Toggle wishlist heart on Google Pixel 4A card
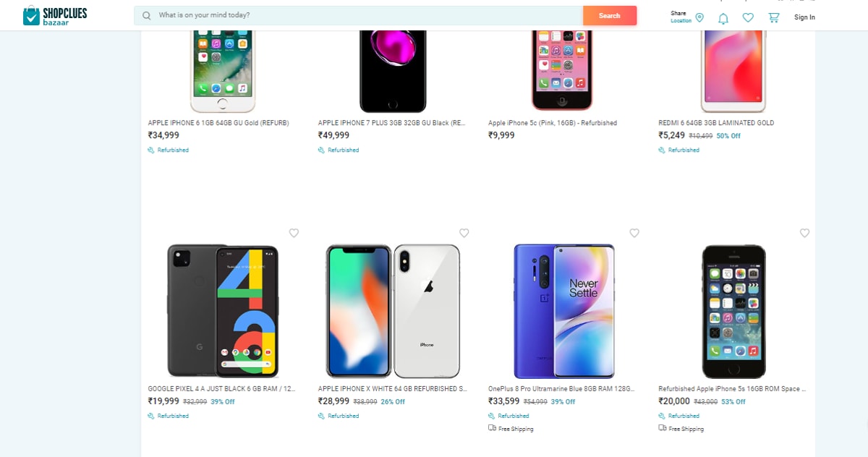Screen dimensions: 868x457 294,233
